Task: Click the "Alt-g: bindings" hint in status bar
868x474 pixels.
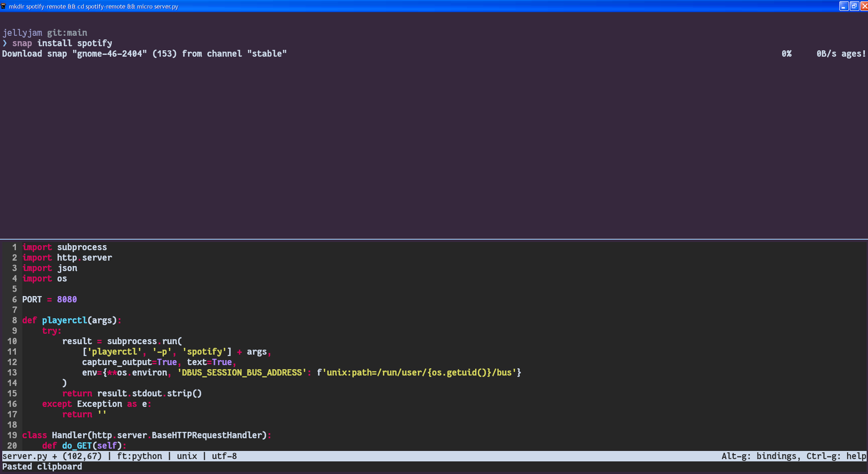Action: 759,456
